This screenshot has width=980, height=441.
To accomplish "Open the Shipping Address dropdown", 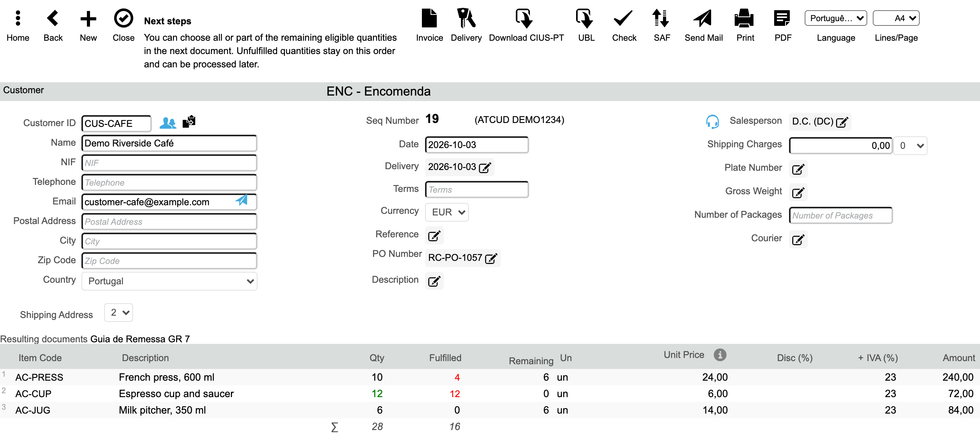I will (119, 313).
